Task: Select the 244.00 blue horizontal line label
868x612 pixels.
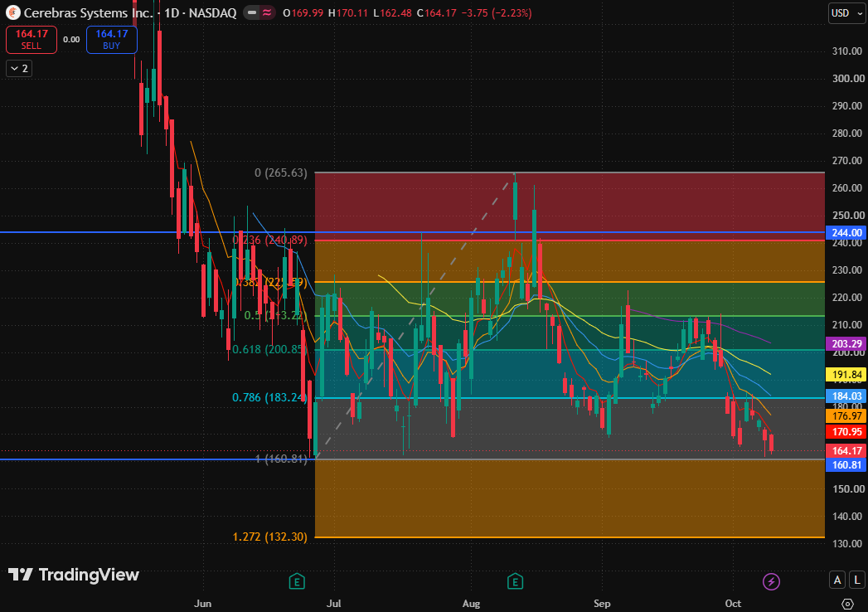Action: (846, 233)
